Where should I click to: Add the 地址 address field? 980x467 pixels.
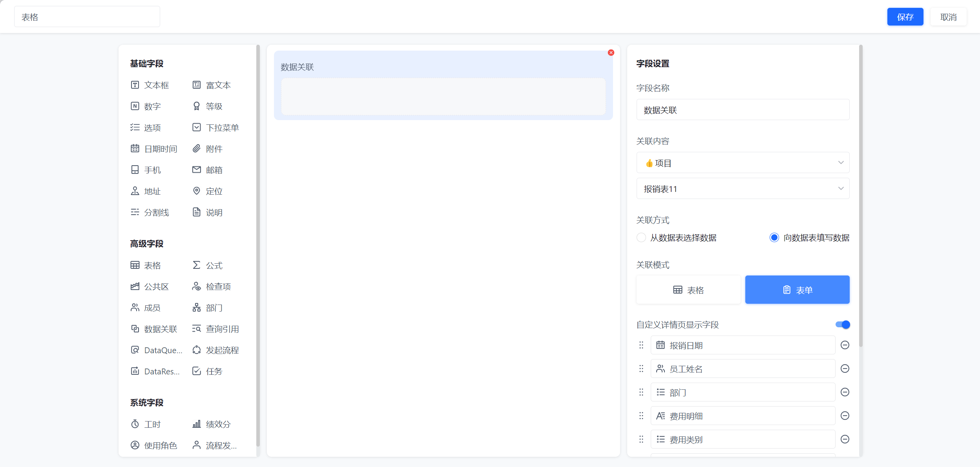coord(146,191)
